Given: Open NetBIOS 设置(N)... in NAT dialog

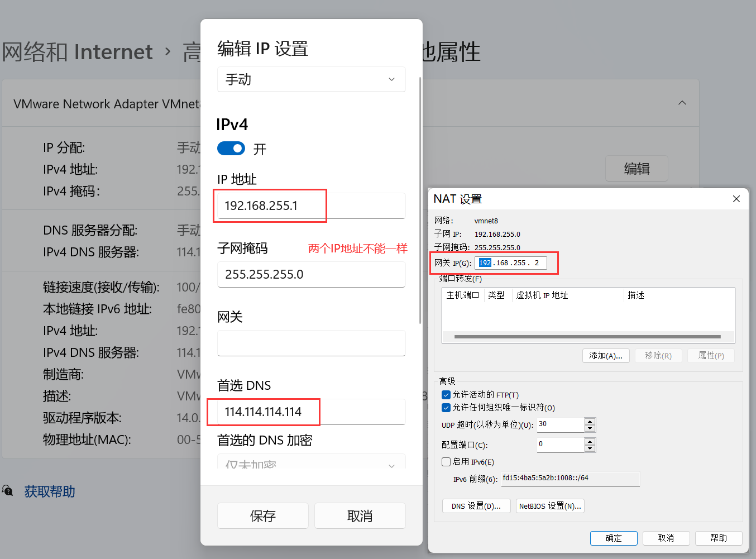Looking at the screenshot, I should [550, 506].
